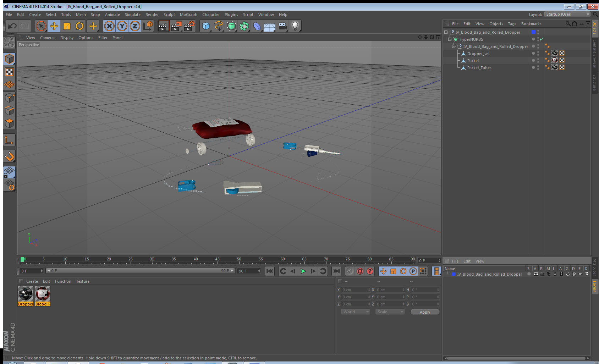Collapse the top IV_Blood_Bag_and_Rolled_Dropper node

click(x=446, y=32)
